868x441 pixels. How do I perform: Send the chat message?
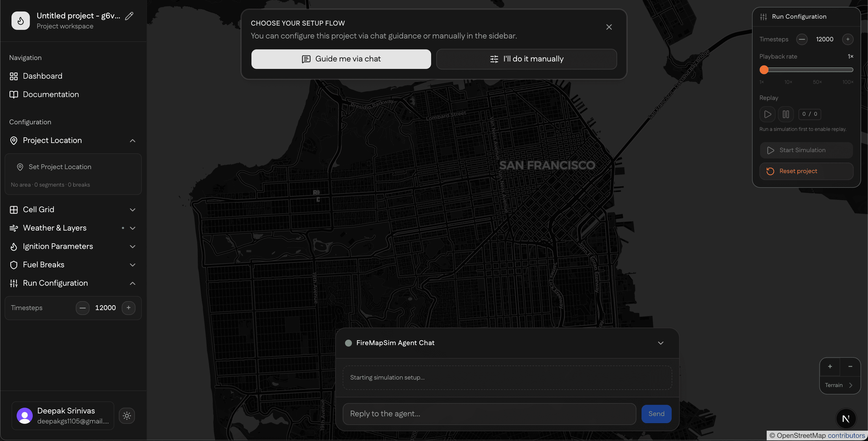[656, 414]
